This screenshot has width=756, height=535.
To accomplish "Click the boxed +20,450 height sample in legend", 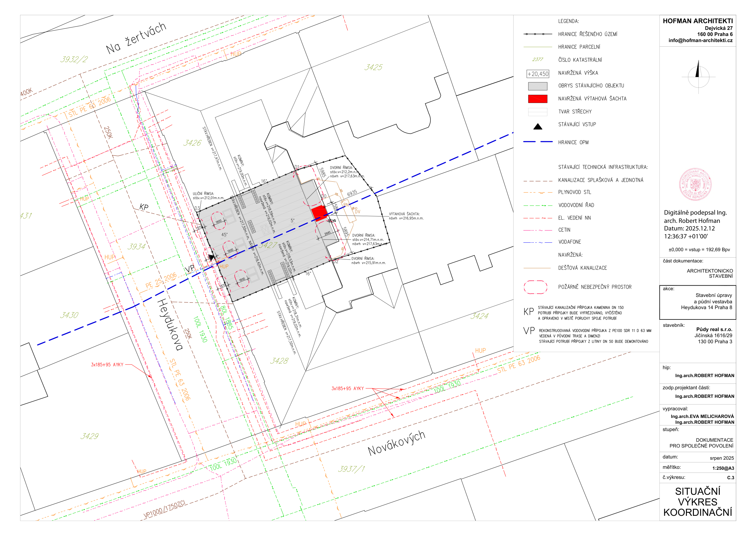I will [x=538, y=74].
